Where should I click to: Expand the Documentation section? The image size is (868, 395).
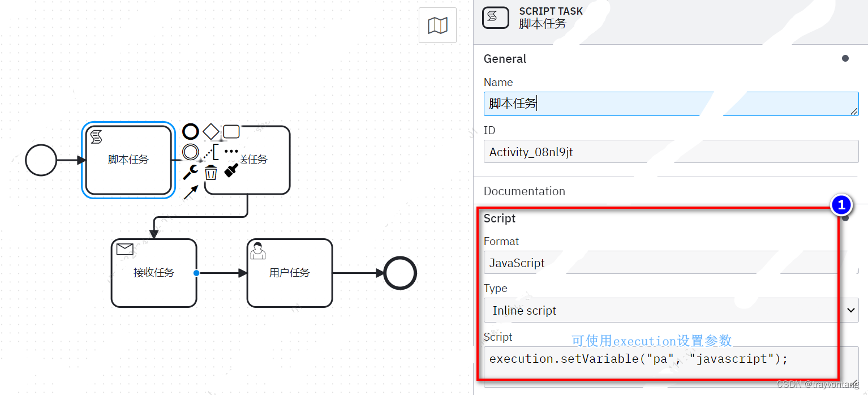(524, 191)
